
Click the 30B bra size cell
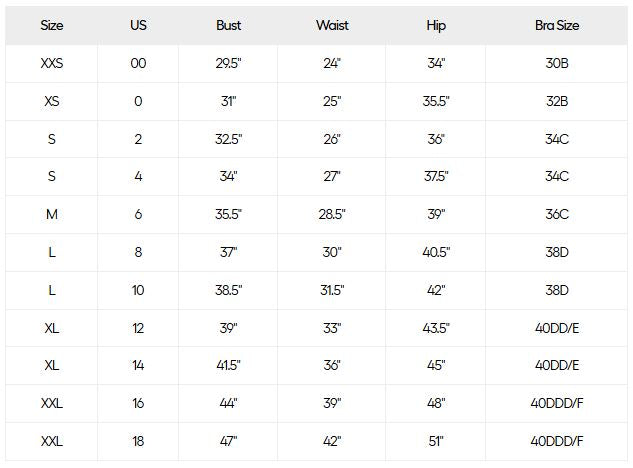coord(557,63)
